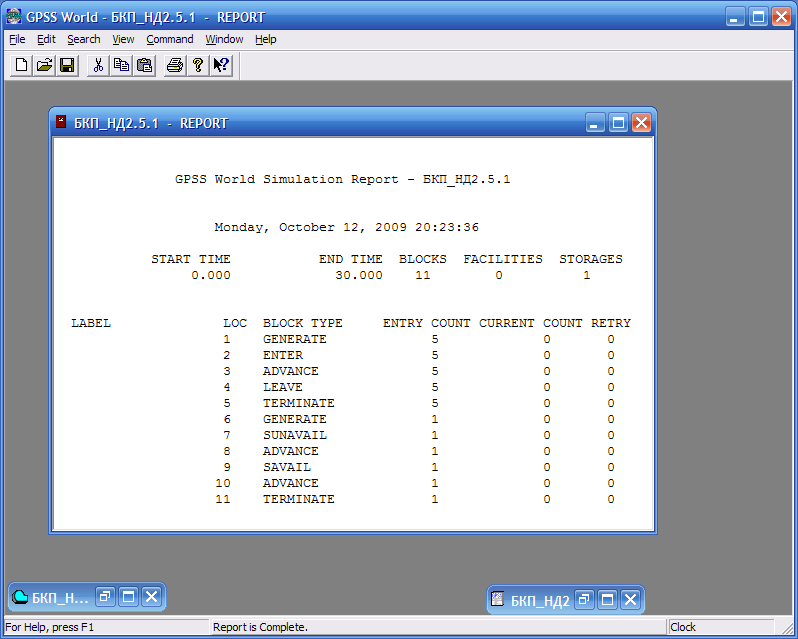
Task: Maximize the minimized БКП_НД2 window
Action: [607, 600]
